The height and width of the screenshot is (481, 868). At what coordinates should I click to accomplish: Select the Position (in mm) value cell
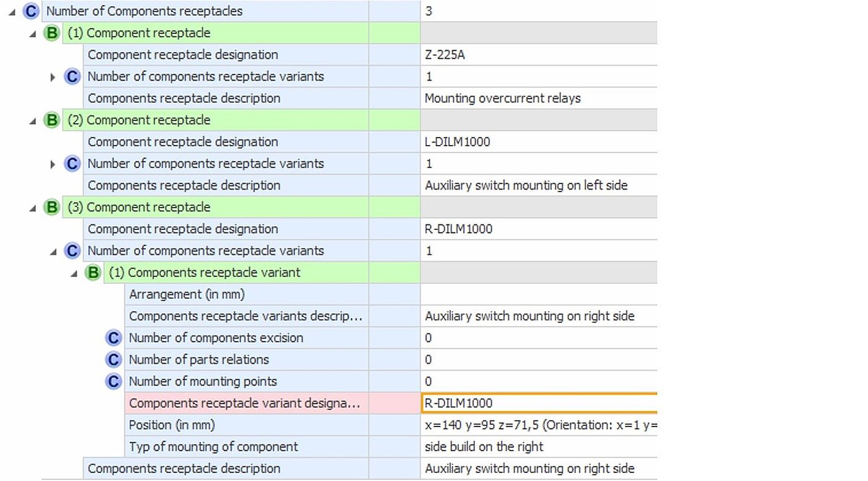click(538, 425)
